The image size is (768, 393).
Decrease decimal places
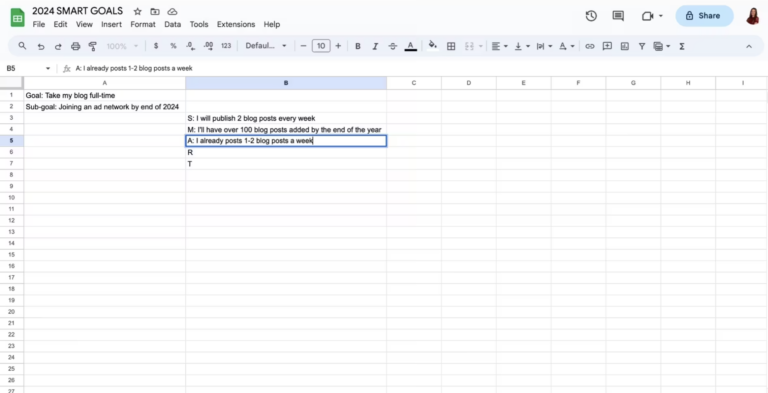pyautogui.click(x=191, y=46)
